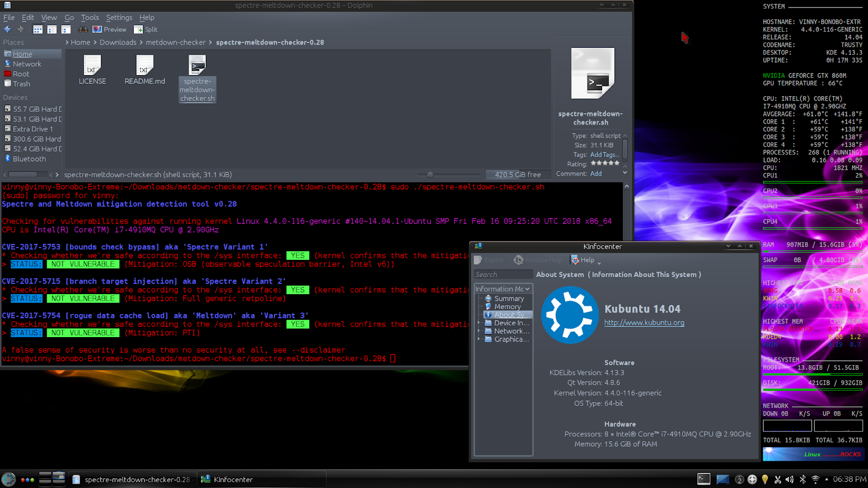The image size is (868, 488).
Task: Click the large script preview thumbnail
Action: click(592, 73)
